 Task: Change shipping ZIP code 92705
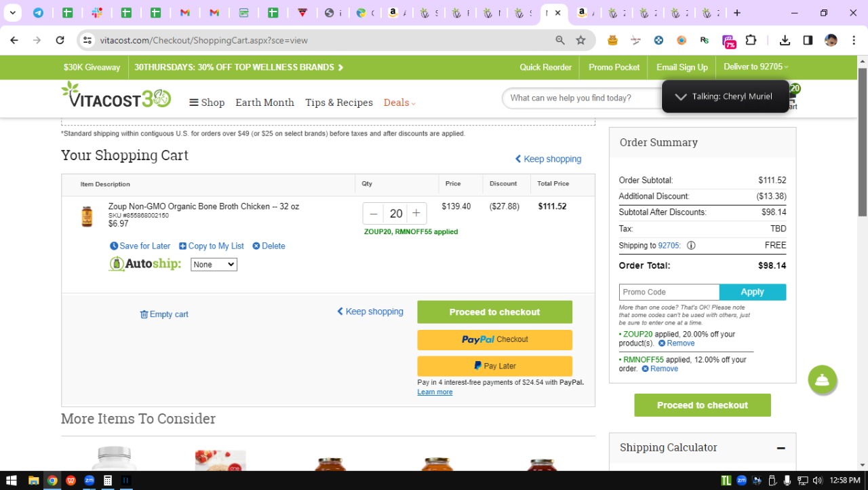point(669,246)
